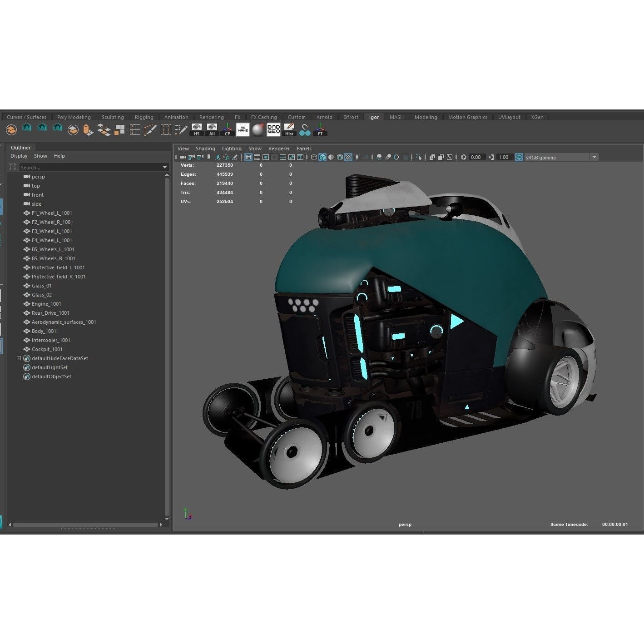Screen dimensions: 644x644
Task: Set the exposure value field to zero
Action: coord(476,157)
